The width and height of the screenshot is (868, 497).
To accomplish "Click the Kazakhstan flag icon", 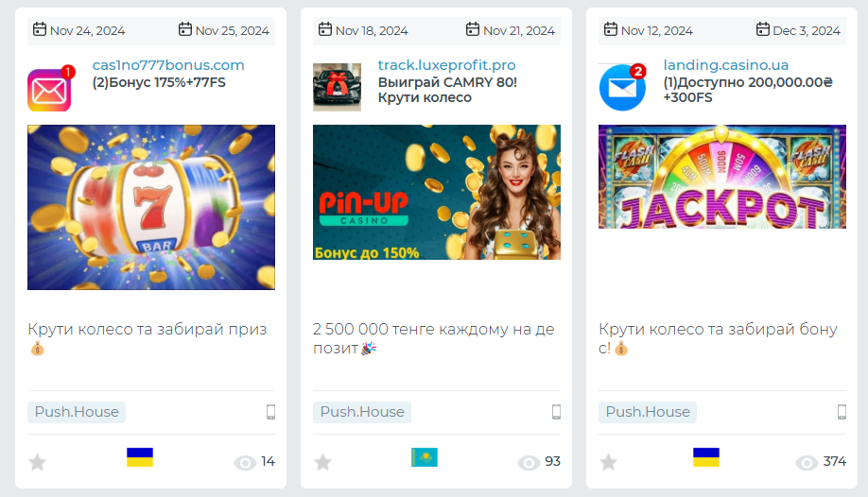I will tap(425, 457).
